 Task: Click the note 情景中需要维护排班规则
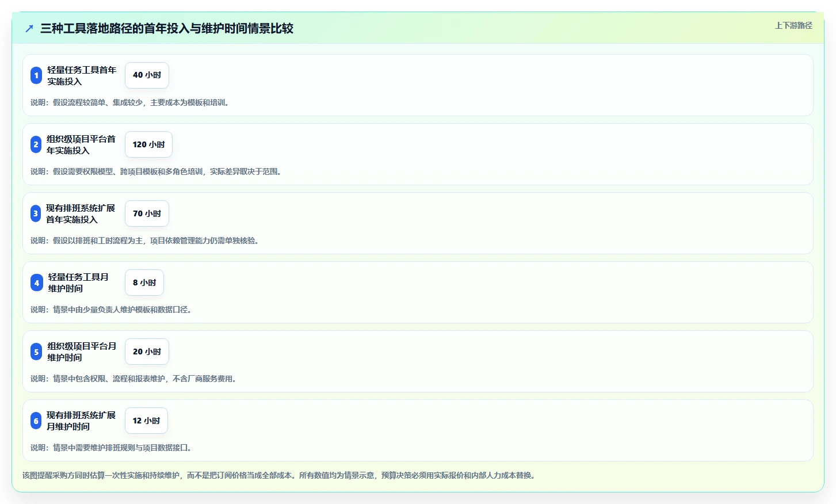point(112,448)
